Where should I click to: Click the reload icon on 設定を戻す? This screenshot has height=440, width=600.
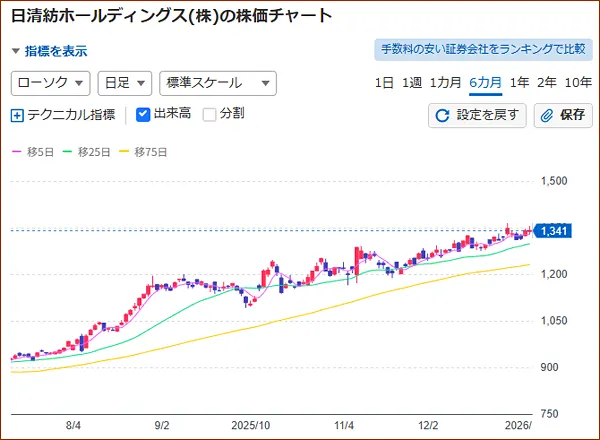click(443, 115)
